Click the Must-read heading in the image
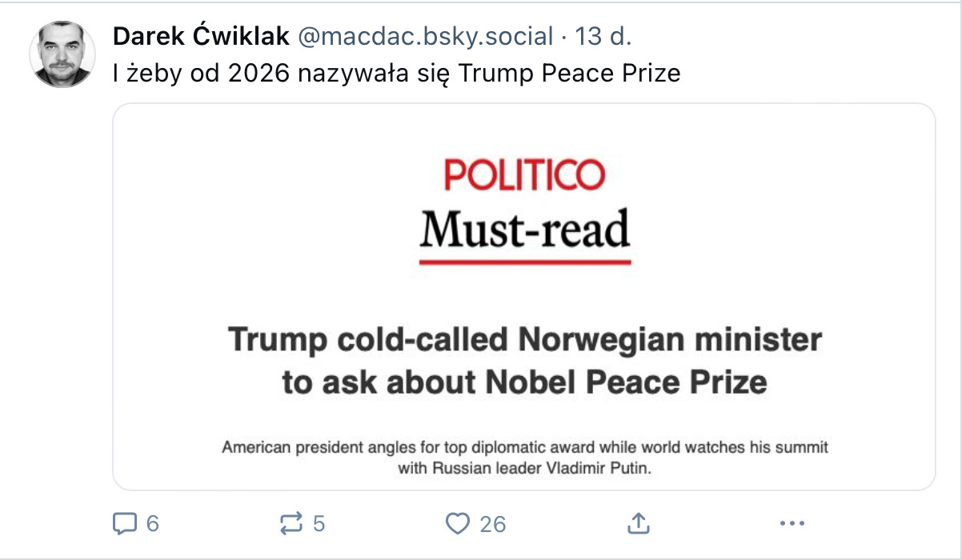Screen dimensions: 962x560 coord(525,230)
